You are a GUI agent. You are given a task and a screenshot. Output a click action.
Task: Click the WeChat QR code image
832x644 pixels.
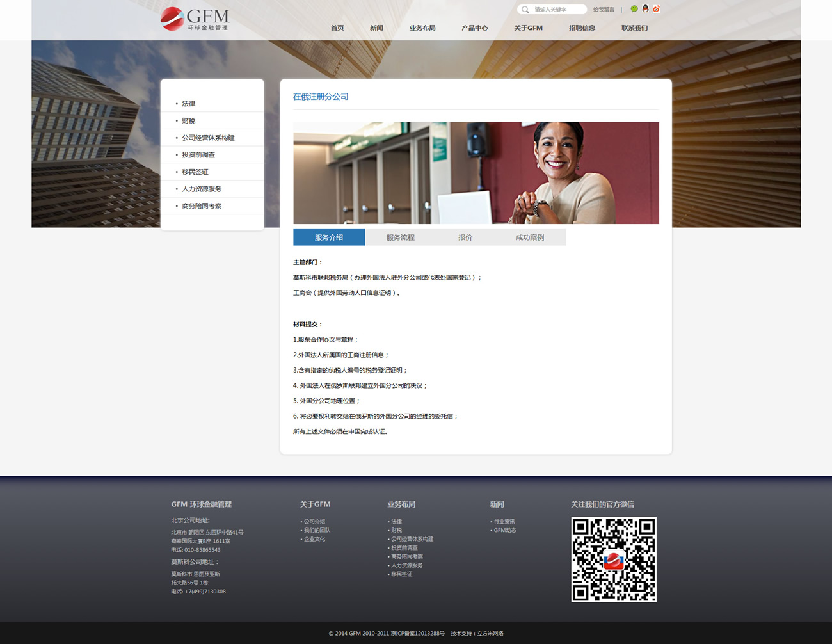(x=613, y=559)
